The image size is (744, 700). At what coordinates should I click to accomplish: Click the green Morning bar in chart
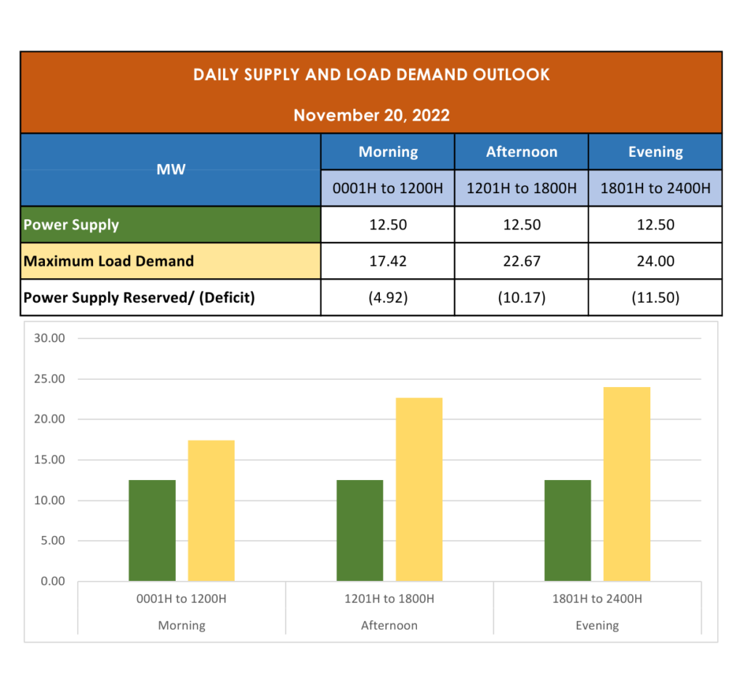pos(152,530)
